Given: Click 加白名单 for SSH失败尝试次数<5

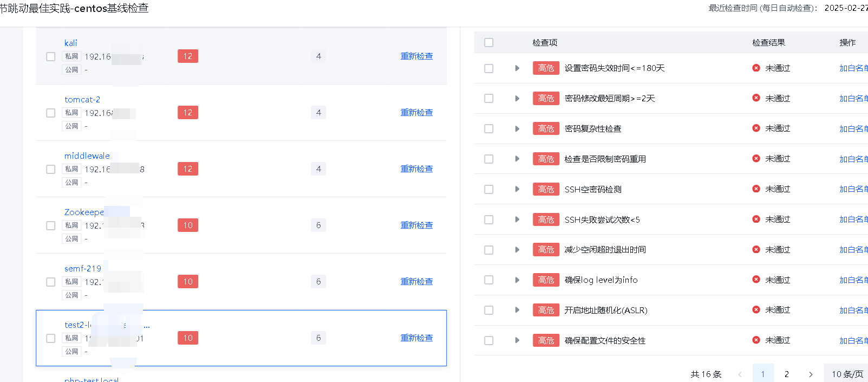Looking at the screenshot, I should click(853, 219).
